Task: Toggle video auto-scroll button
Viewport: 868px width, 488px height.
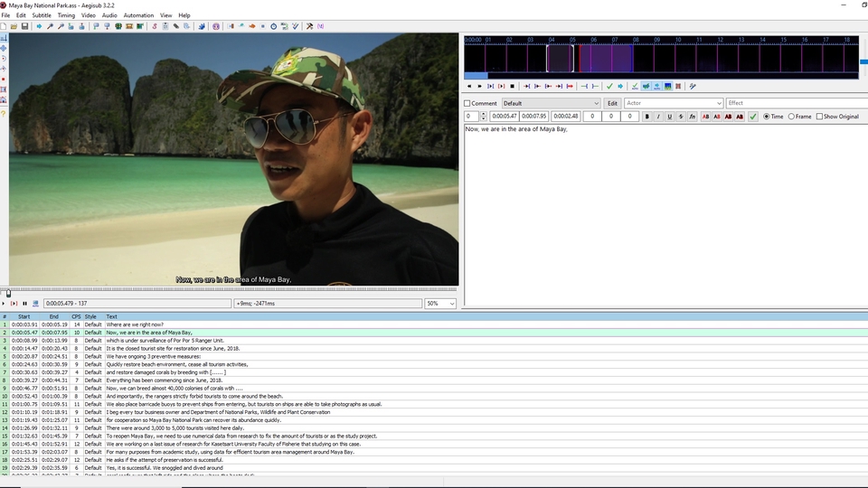Action: [35, 304]
